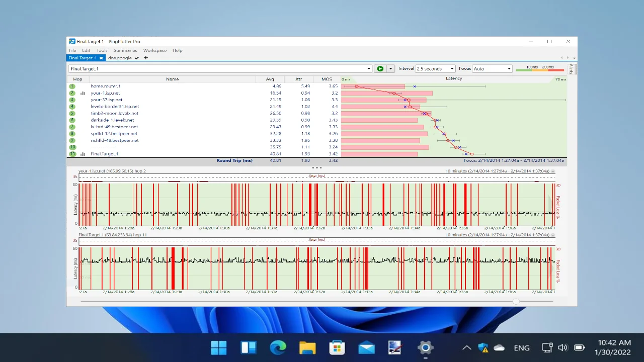Open Windows Start menu
Image resolution: width=644 pixels, height=362 pixels.
(x=218, y=347)
